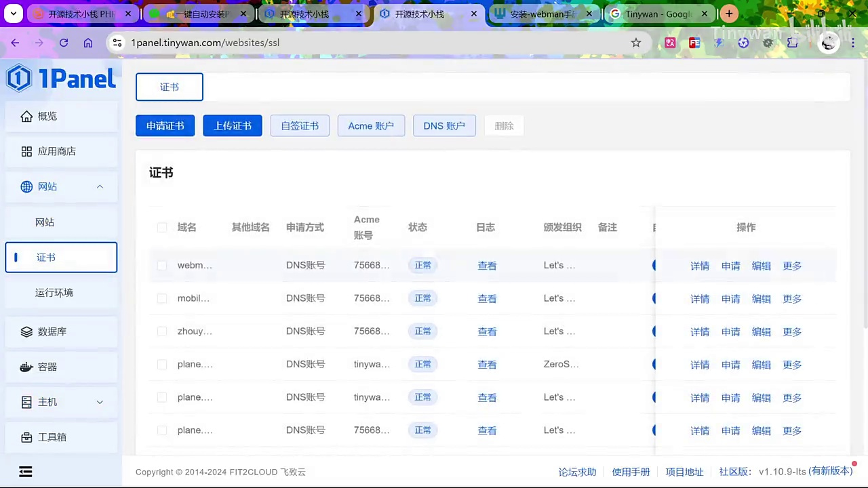Open 工具箱 in the sidebar

[x=61, y=437]
